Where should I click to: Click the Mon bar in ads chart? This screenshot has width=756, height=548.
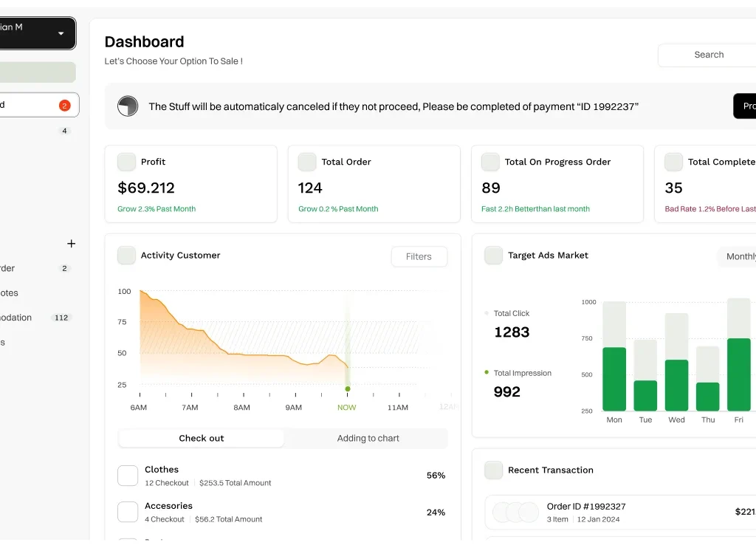coord(614,357)
